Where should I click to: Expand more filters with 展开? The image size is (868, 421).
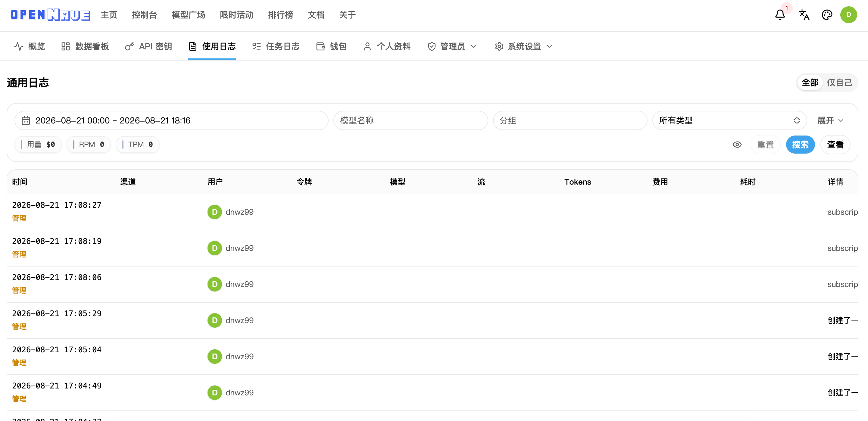pyautogui.click(x=830, y=120)
